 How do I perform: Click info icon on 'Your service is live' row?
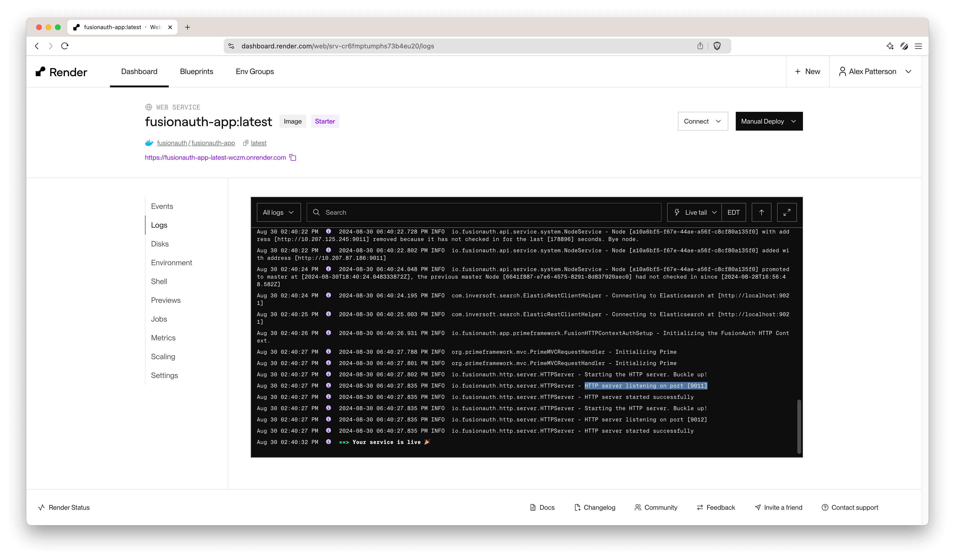point(329,441)
